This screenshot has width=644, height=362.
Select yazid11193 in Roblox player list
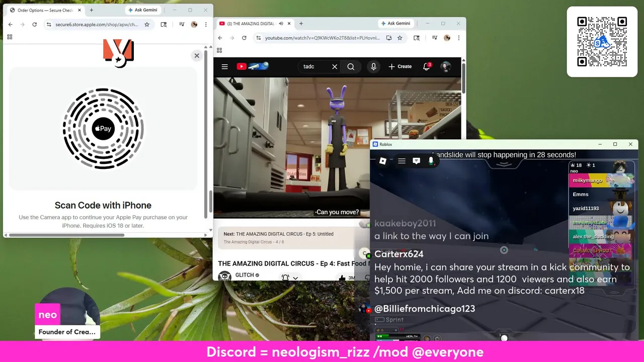(x=602, y=208)
